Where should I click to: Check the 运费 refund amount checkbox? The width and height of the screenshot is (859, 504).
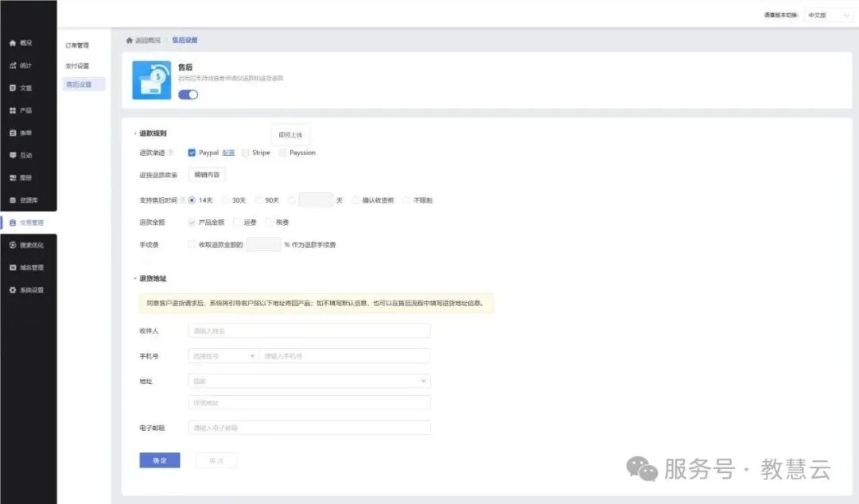click(237, 223)
